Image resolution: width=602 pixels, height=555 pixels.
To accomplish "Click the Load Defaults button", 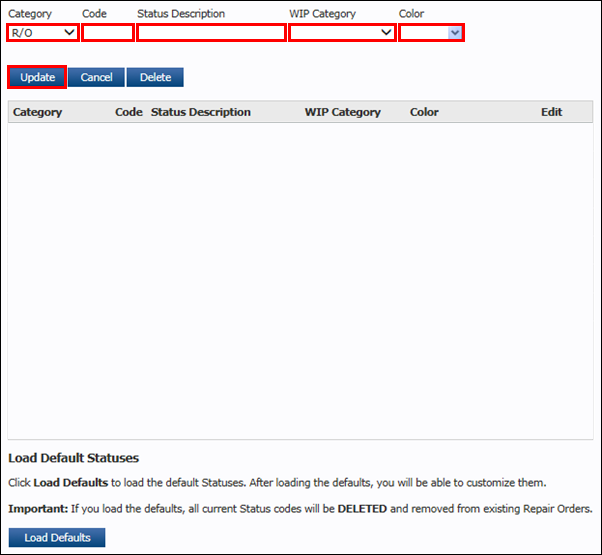I will click(57, 537).
